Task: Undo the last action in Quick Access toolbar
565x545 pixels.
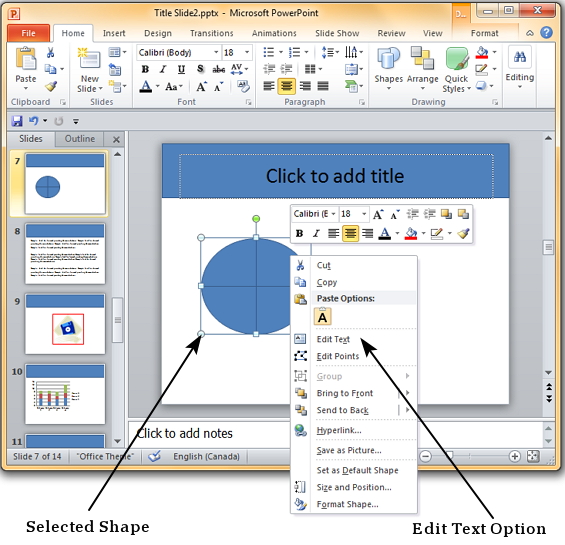Action: (x=34, y=121)
